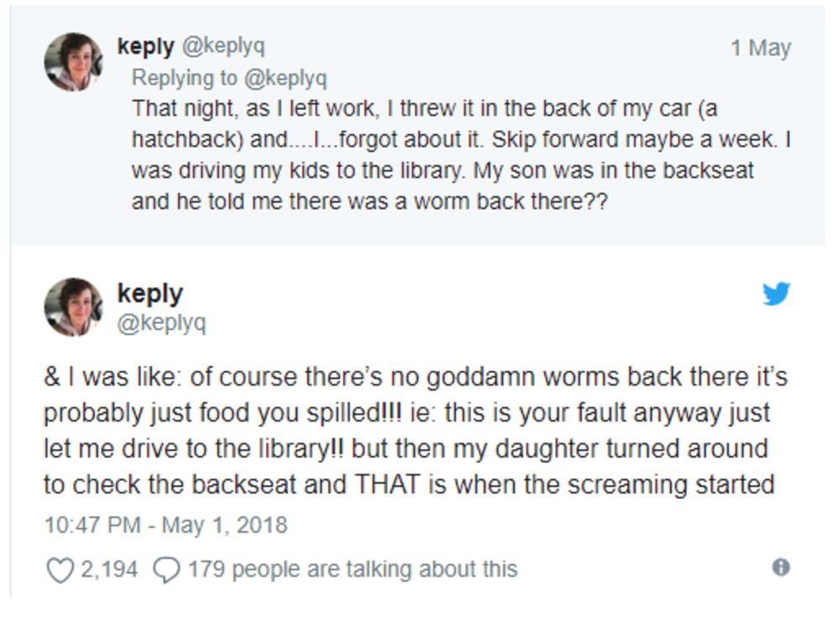Click the 2,194 likes count
The image size is (840, 621).
point(109,570)
